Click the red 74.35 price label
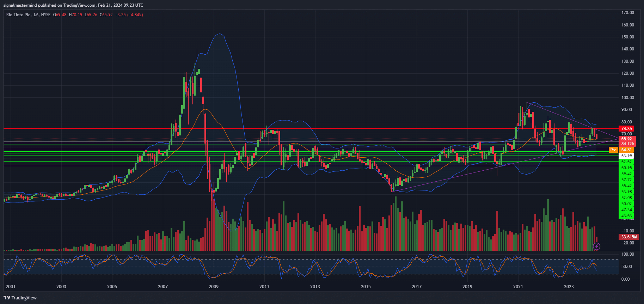 click(626, 129)
